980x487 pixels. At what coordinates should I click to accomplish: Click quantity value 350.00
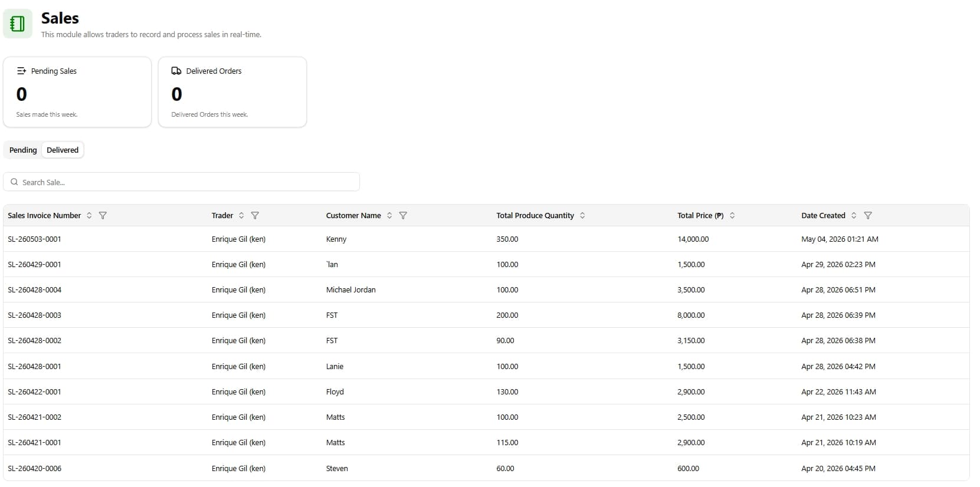[507, 239]
